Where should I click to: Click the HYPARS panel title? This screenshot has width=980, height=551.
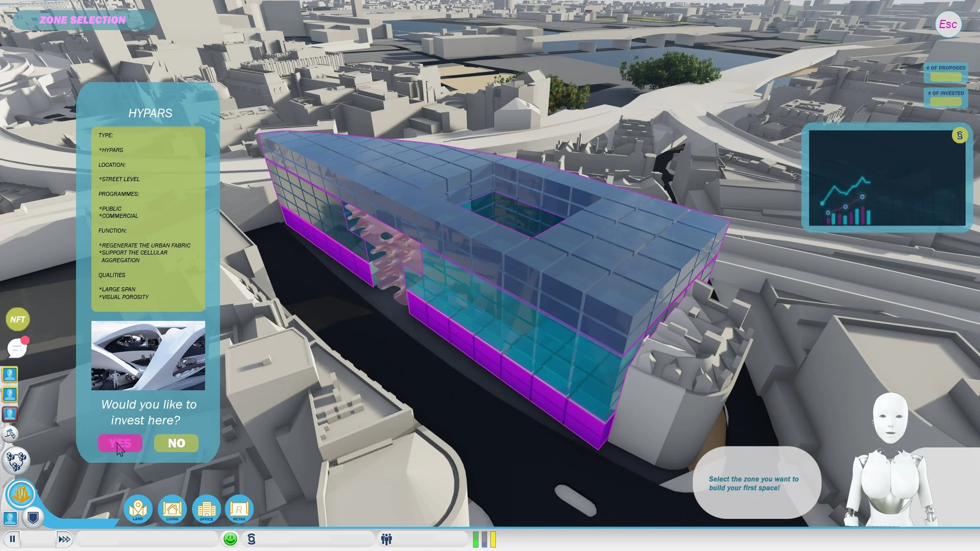pyautogui.click(x=150, y=113)
